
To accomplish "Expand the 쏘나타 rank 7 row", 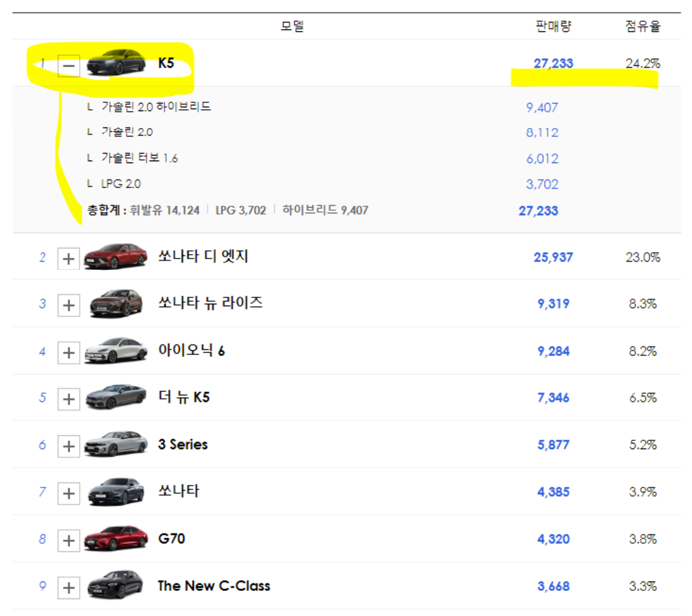I will pos(69,493).
